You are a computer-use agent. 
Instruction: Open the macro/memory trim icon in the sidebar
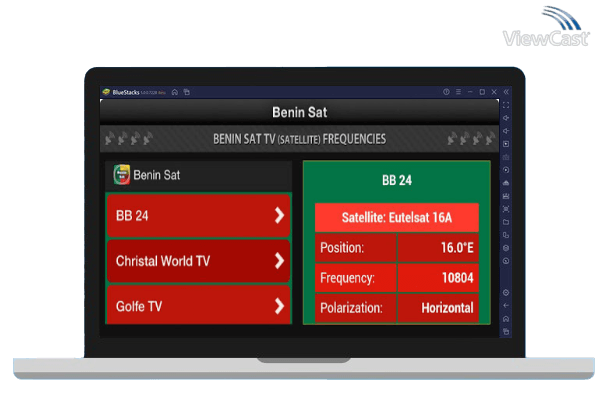pyautogui.click(x=506, y=196)
